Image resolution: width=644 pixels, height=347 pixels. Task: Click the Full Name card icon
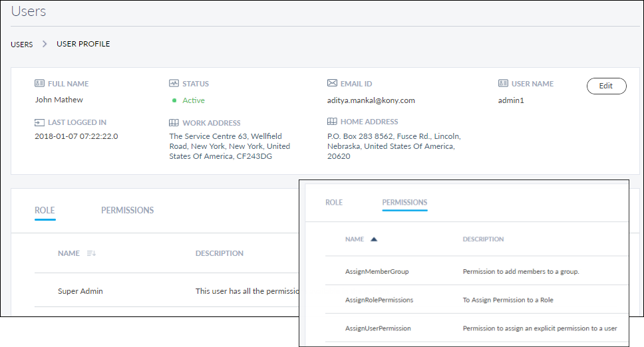[x=39, y=84]
